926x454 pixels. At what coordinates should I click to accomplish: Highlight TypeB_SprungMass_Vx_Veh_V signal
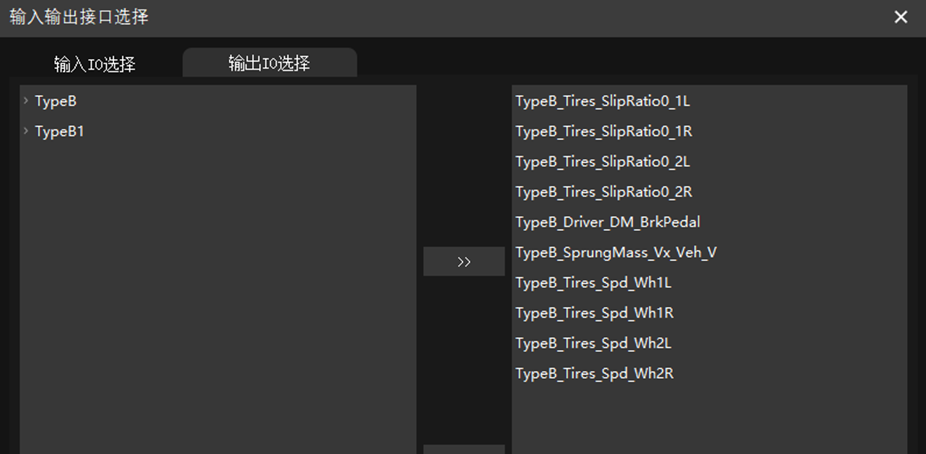(615, 252)
